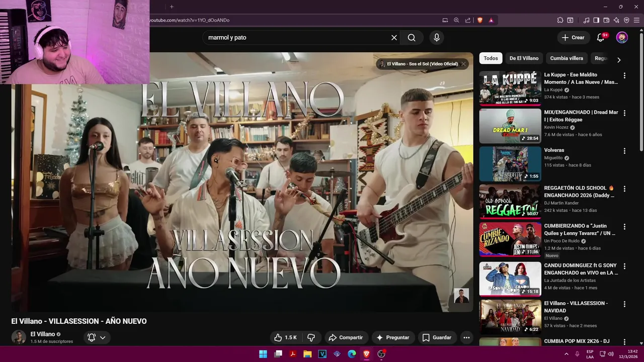The image size is (644, 362).
Task: Open the Volveras video title
Action: click(554, 150)
